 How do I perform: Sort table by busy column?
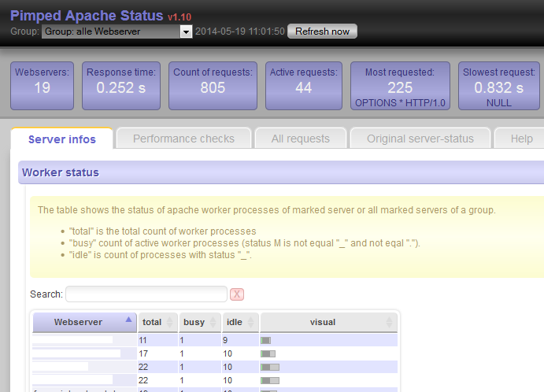tap(199, 322)
